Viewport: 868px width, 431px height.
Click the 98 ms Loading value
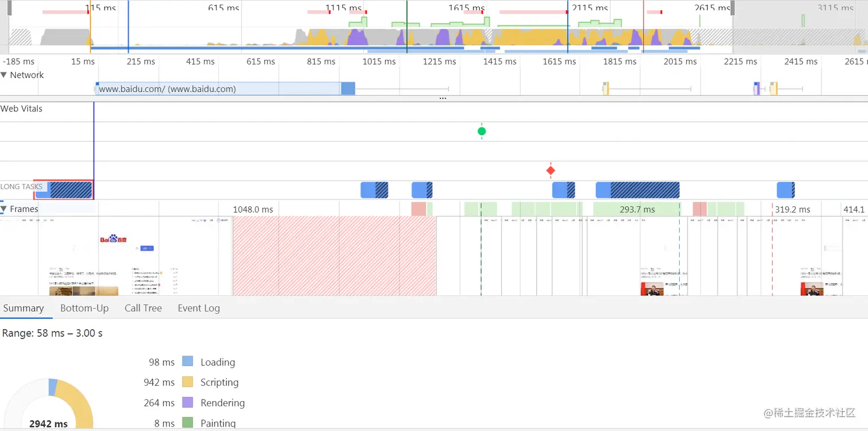pos(161,362)
